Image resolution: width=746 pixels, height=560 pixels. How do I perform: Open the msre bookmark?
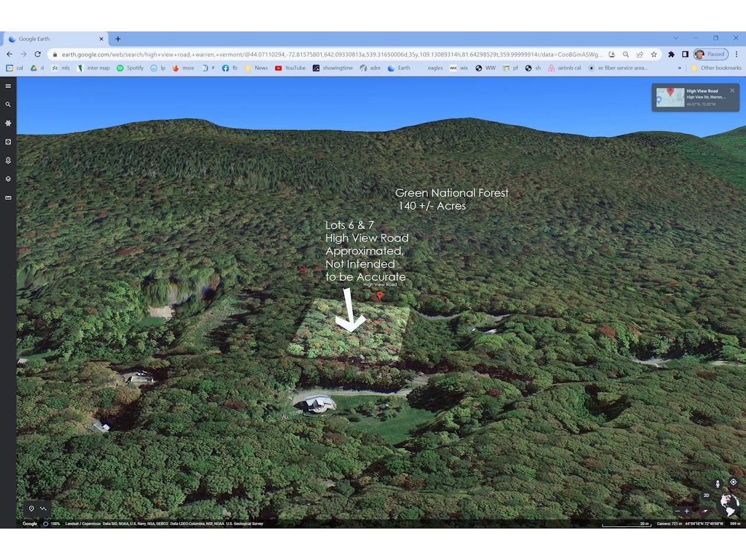point(183,68)
